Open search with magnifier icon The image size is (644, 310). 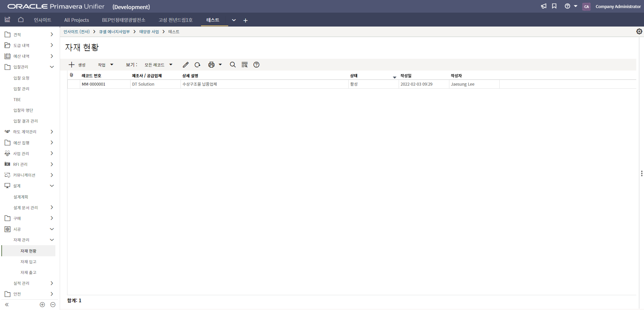pos(233,65)
